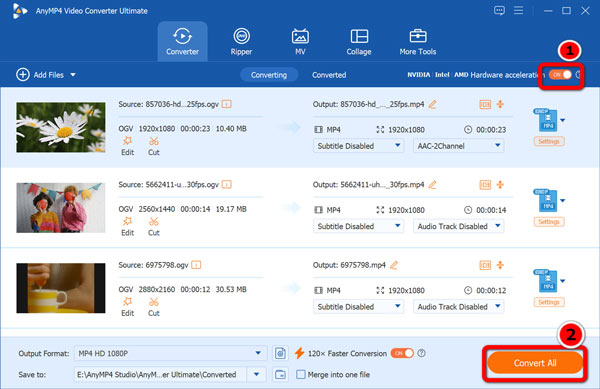Open the hamburger menu in the title bar
This screenshot has width=600, height=389.
pyautogui.click(x=518, y=10)
